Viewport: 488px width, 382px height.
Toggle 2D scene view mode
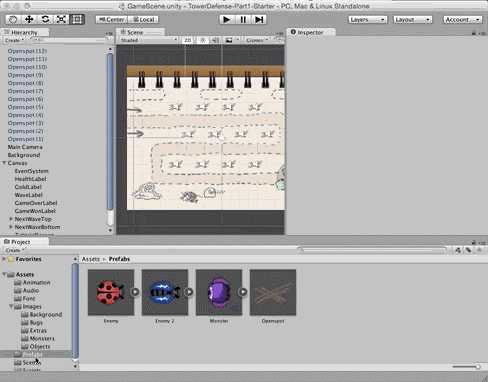pos(188,40)
